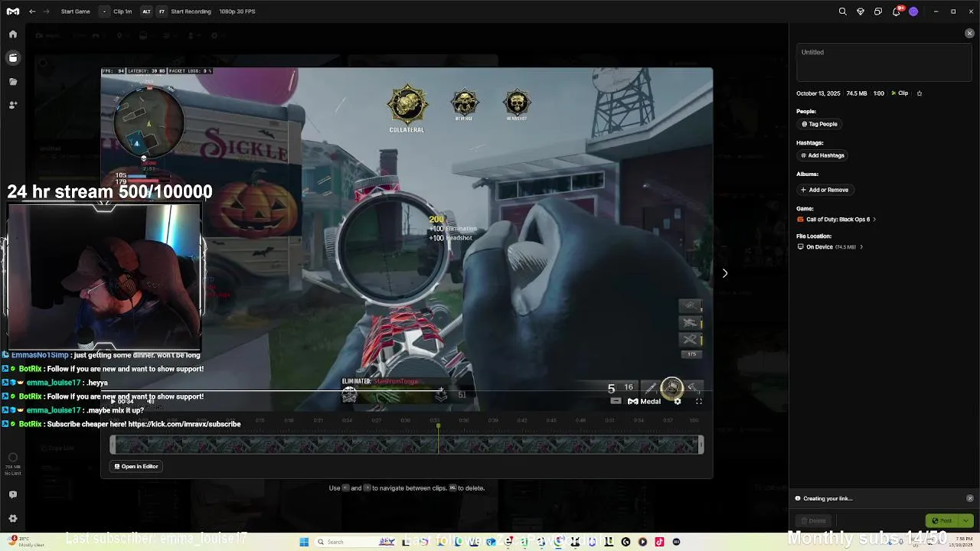Image resolution: width=980 pixels, height=551 pixels.
Task: Click the timeline playhead marker
Action: click(438, 426)
